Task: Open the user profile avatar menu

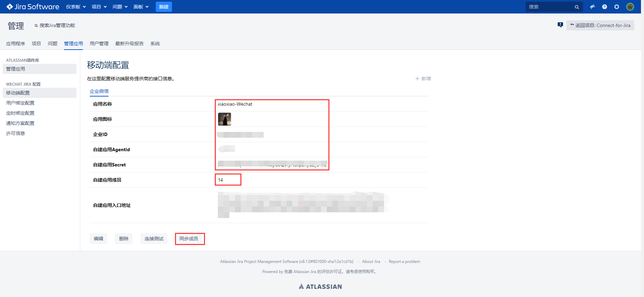Action: [630, 7]
